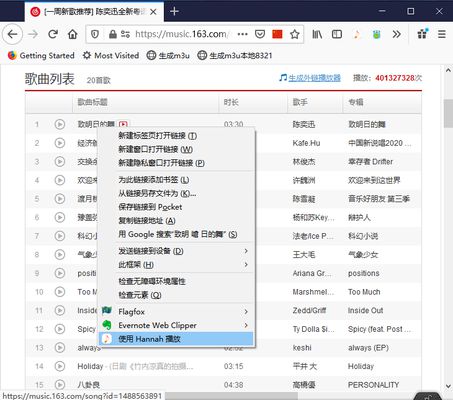Select 保存链接到 Pocket menu entry
This screenshot has width=453, height=400.
click(177, 207)
